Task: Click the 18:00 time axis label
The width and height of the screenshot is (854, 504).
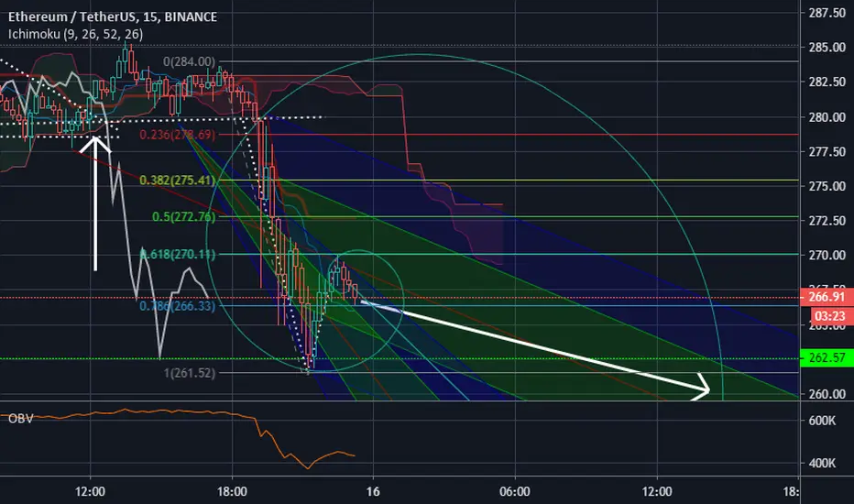Action: [232, 492]
